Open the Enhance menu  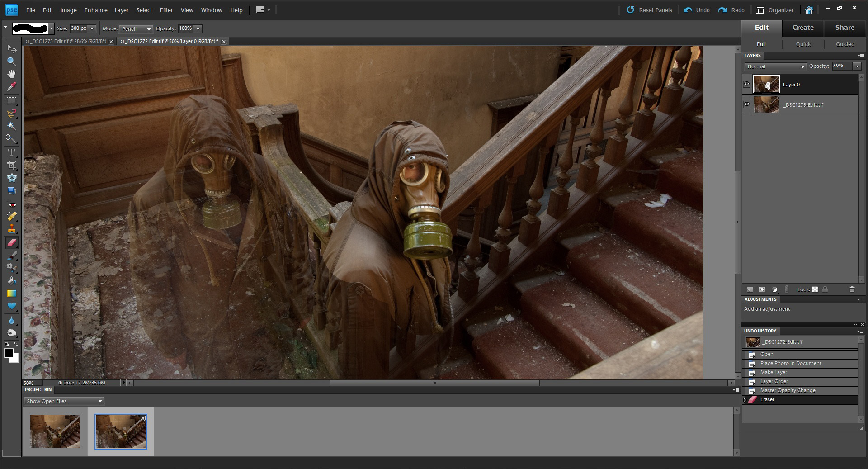point(96,10)
